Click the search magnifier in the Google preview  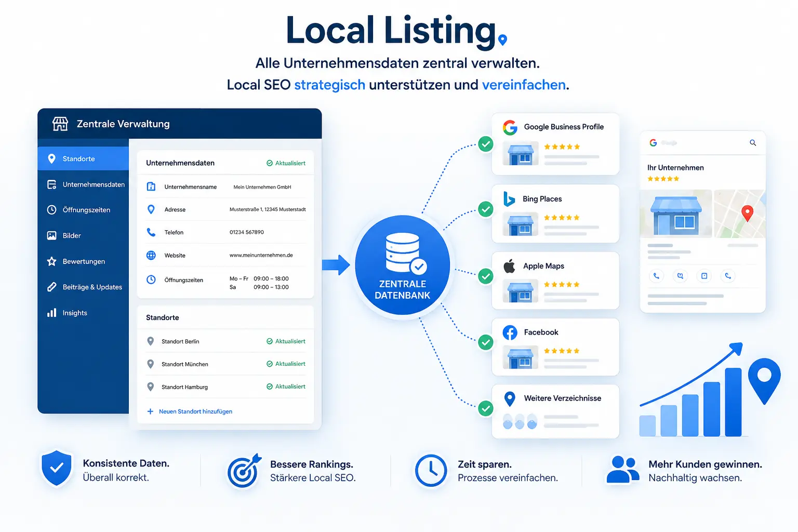pyautogui.click(x=753, y=142)
